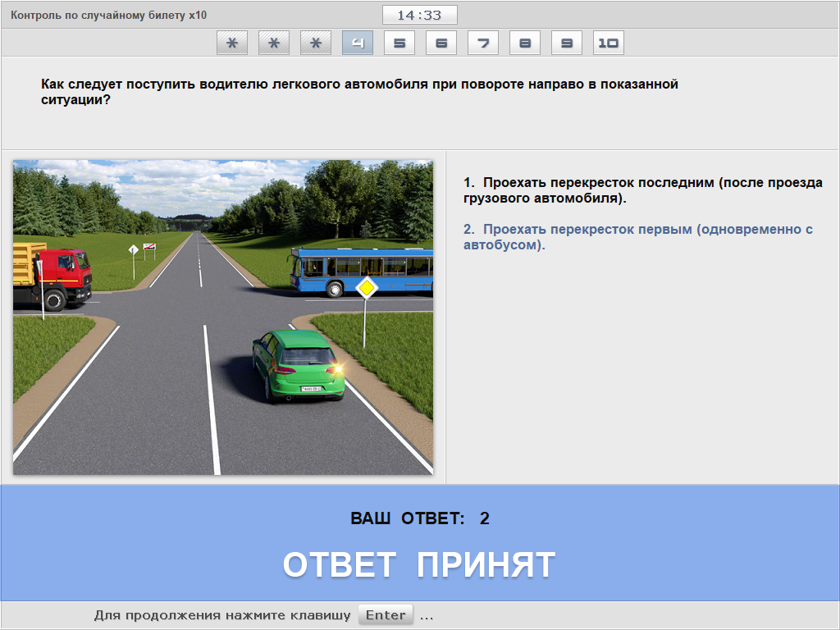Click the "ОТВЕТ ПРИНЯТ" banner text

(419, 564)
